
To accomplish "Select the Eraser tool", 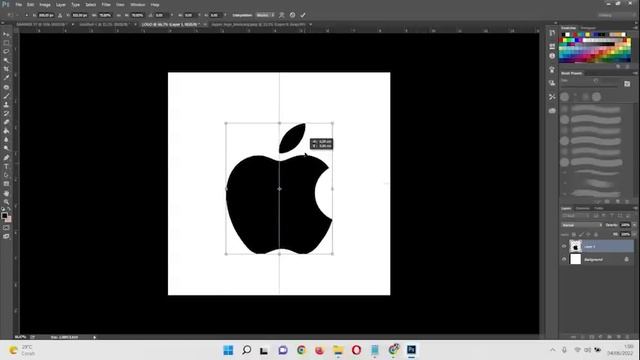I will [6, 122].
